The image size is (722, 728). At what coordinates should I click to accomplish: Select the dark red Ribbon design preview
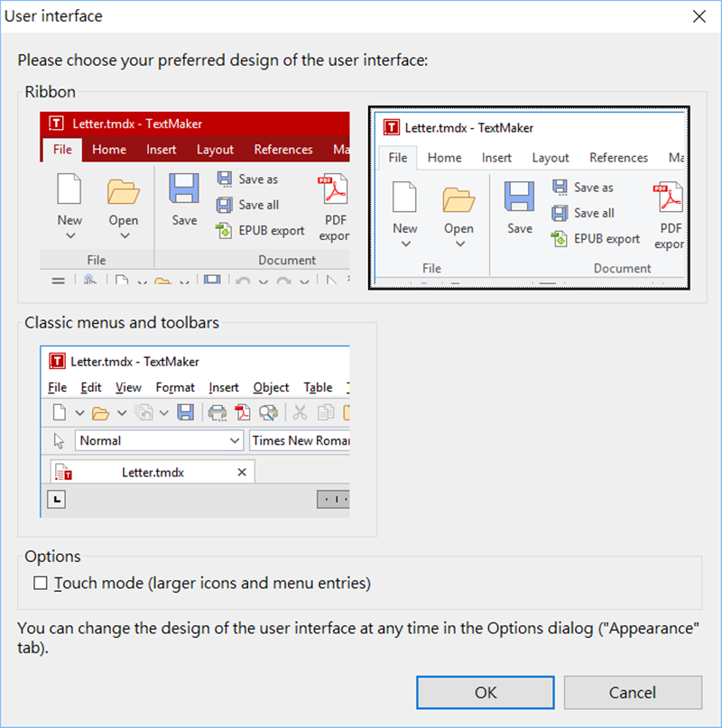coord(195,197)
